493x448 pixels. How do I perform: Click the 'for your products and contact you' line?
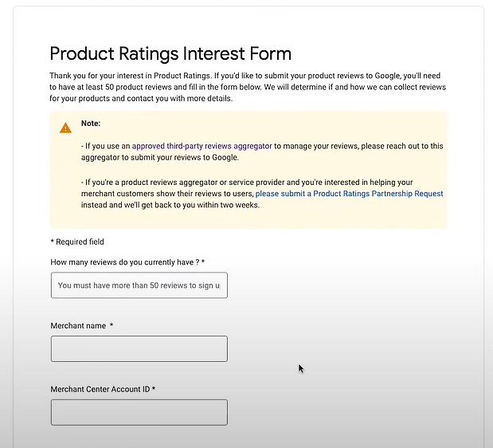tap(141, 99)
